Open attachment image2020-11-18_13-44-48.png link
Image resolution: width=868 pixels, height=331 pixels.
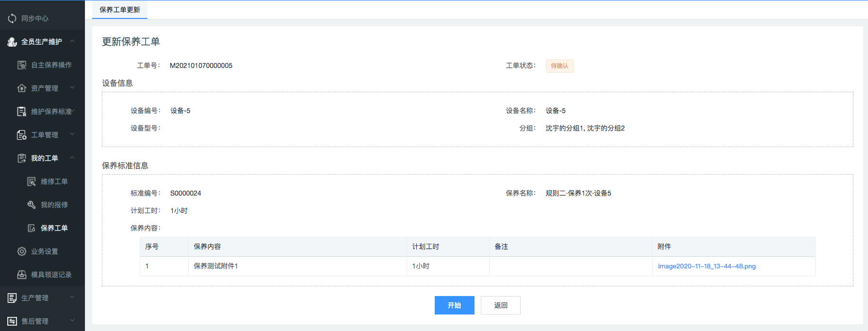706,266
